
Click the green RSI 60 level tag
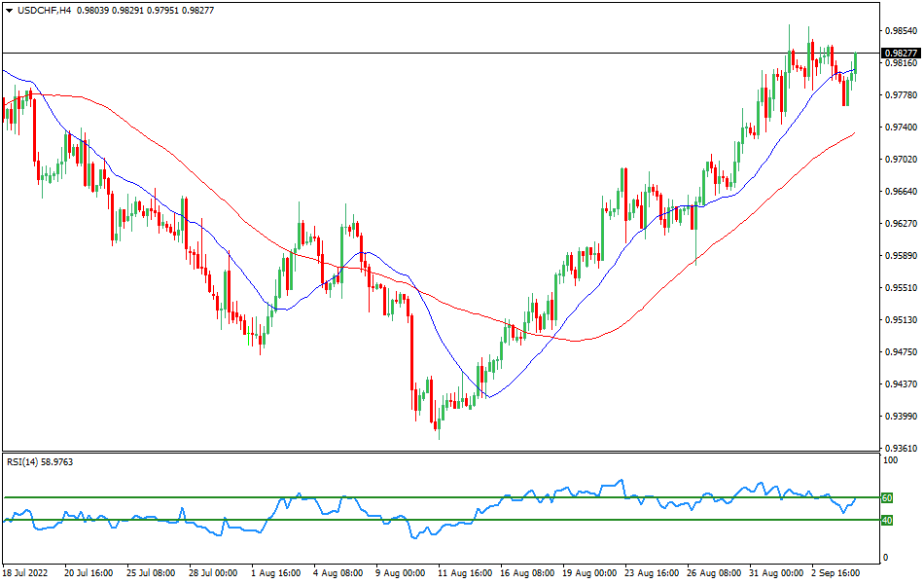[886, 497]
